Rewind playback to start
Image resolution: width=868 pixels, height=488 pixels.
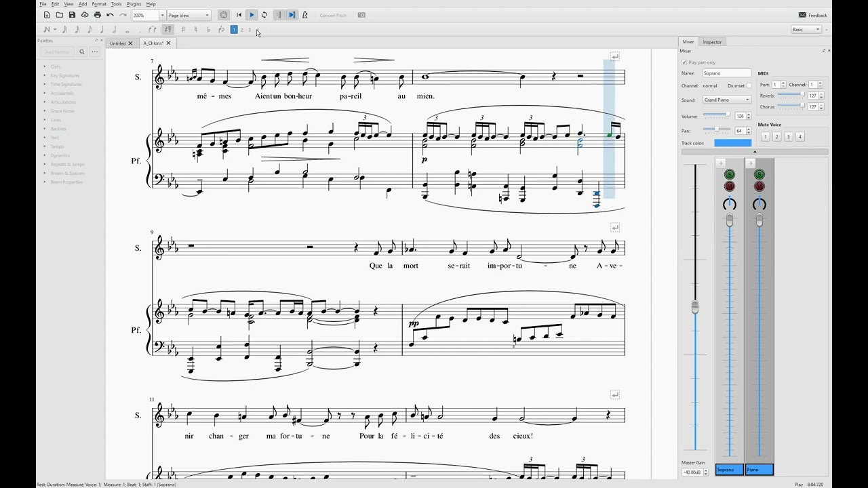239,15
